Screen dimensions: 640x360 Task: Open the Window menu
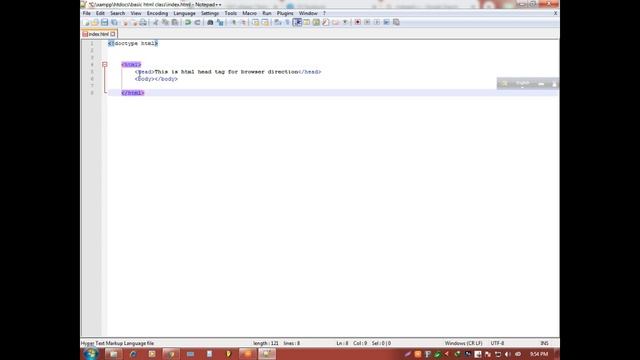[x=308, y=13]
